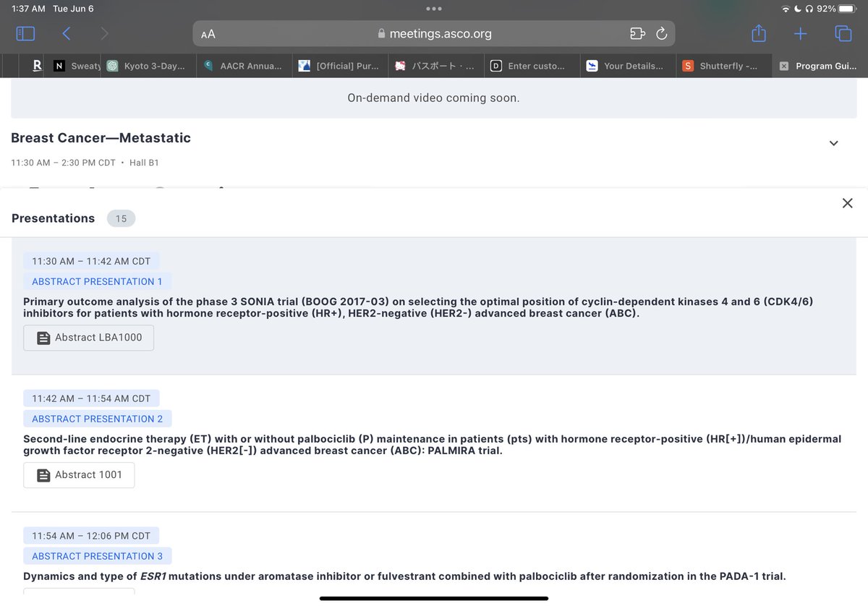This screenshot has height=606, width=868.
Task: Click the PADA-1 trial presentation title
Action: click(x=404, y=576)
